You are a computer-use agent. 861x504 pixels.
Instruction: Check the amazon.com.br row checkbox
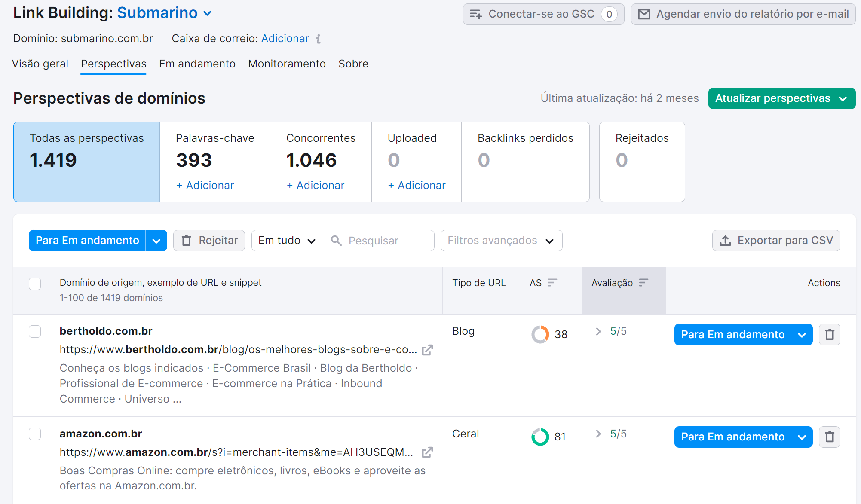[x=35, y=434]
